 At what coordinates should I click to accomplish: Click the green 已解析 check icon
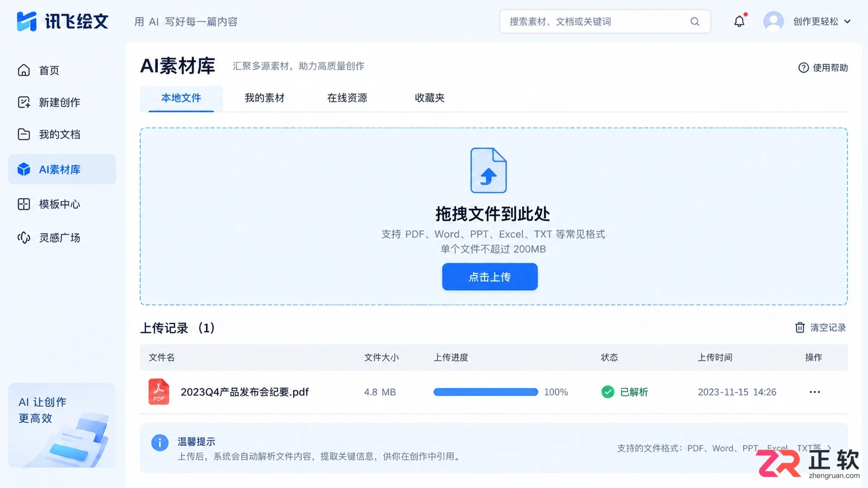click(608, 392)
